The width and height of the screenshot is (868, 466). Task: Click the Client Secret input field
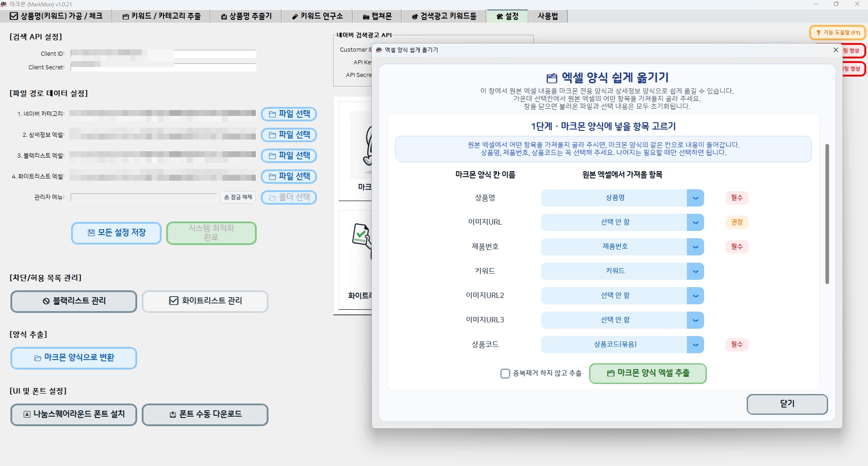[x=163, y=67]
